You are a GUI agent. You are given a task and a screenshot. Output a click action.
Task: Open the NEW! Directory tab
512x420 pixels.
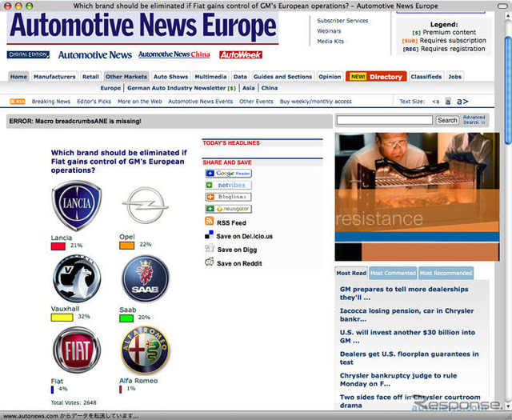point(376,77)
